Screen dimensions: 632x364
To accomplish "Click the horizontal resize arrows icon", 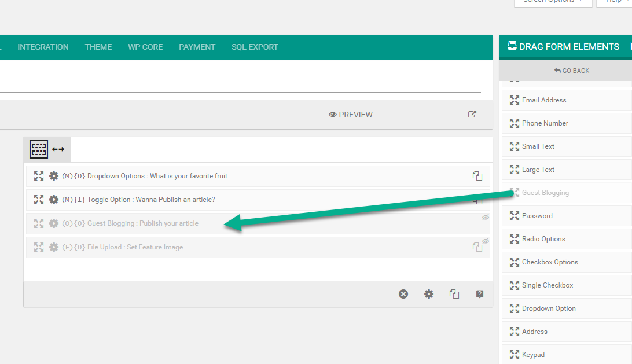I will pos(58,149).
